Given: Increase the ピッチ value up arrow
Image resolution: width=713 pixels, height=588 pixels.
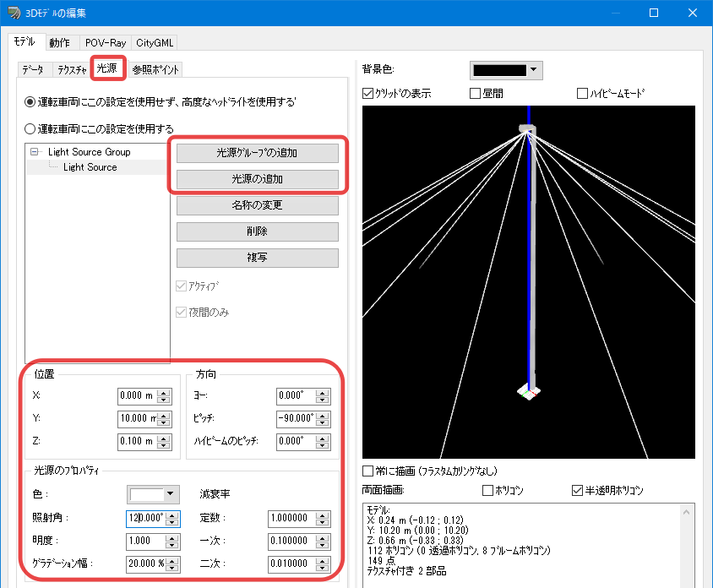Looking at the screenshot, I should click(323, 416).
